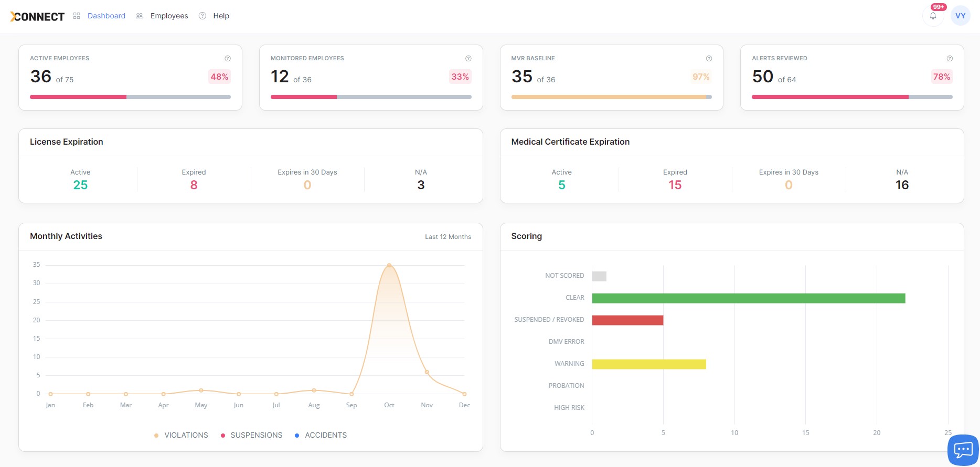Click Medical Certificate N/A count 16

tap(902, 185)
